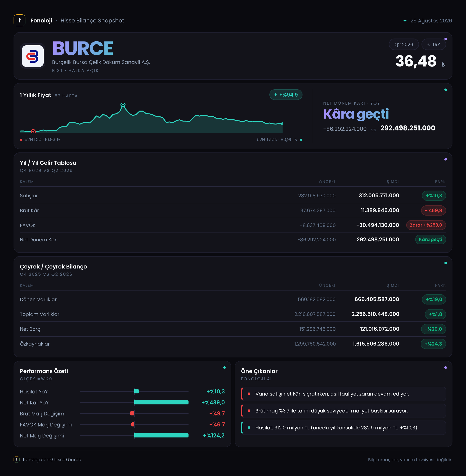Select the TRY currency pill

pyautogui.click(x=433, y=44)
